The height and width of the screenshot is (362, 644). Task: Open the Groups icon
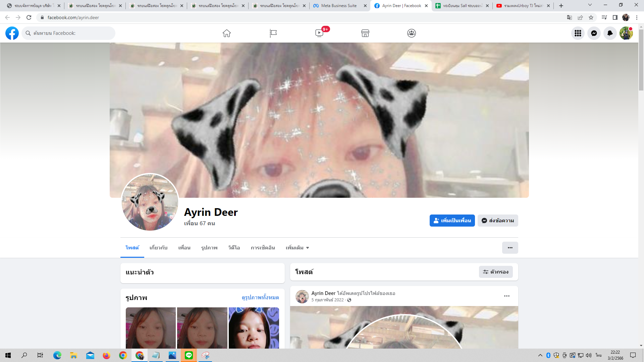[412, 33]
